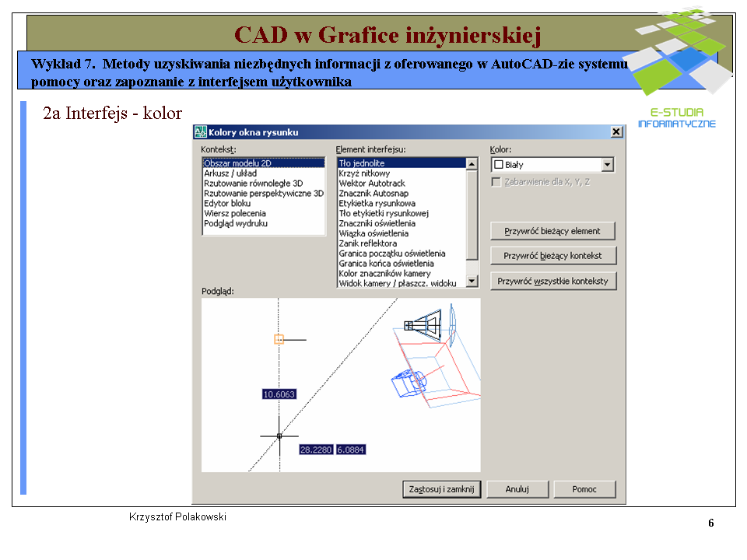Click the Zastosuj i zamknij button

pos(442,489)
